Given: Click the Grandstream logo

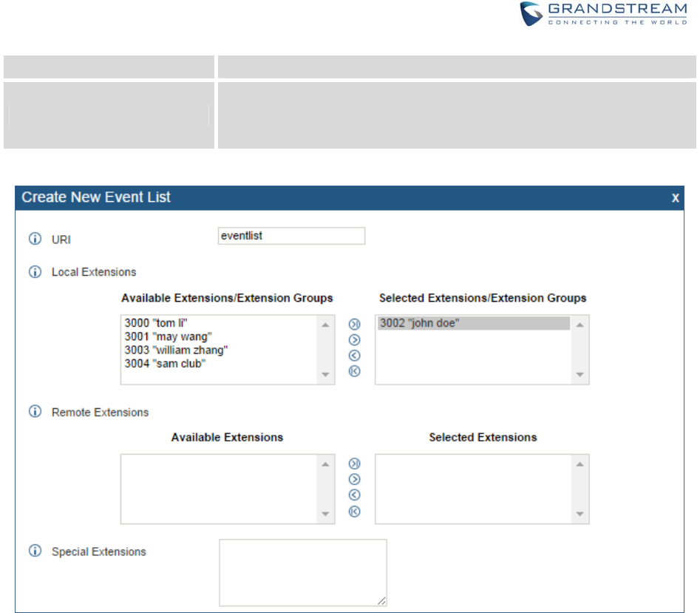Looking at the screenshot, I should pyautogui.click(x=604, y=14).
